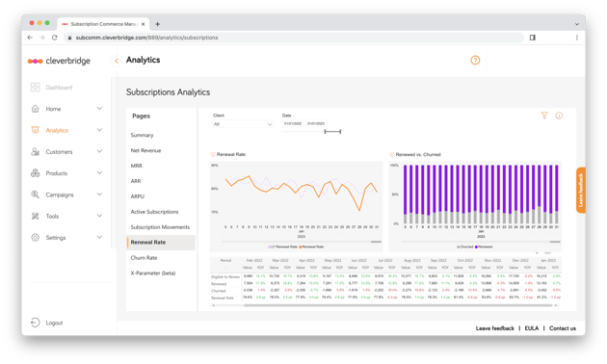607x364 pixels.
Task: Toggle the orange Renewal Rate legend entry
Action: click(311, 247)
